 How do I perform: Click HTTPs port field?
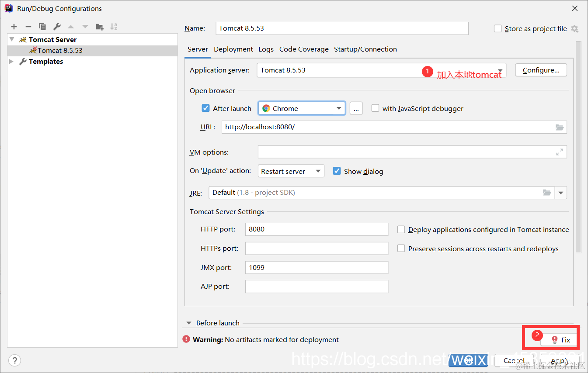click(x=317, y=249)
